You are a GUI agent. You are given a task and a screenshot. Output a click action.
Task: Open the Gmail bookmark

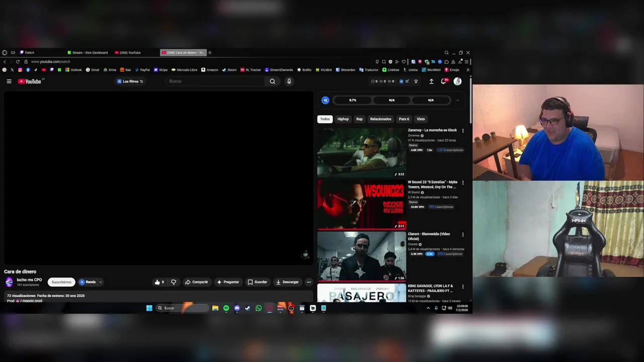tap(93, 70)
